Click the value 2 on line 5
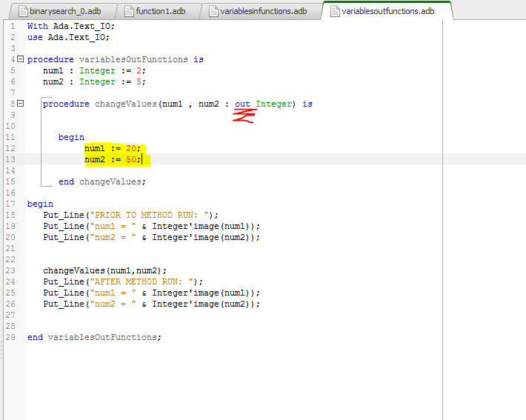 pos(139,70)
